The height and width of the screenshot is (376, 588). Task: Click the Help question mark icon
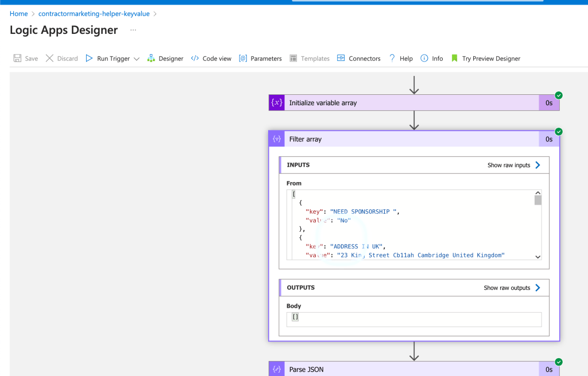392,58
